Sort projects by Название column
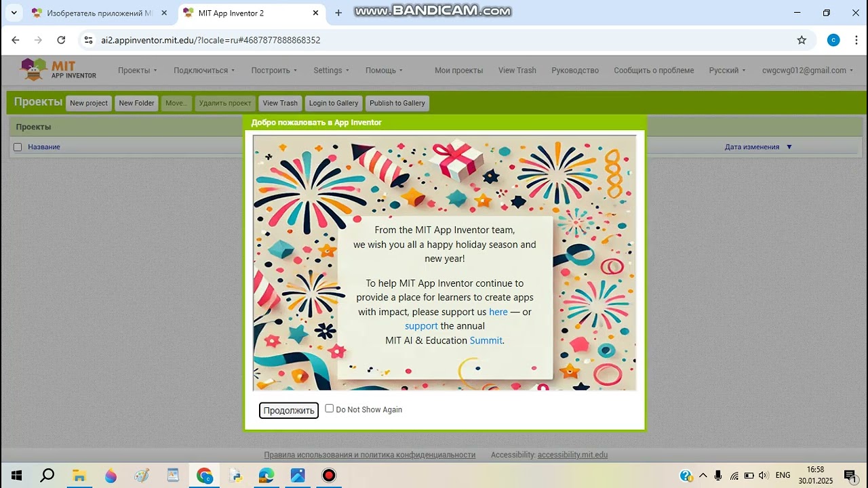This screenshot has height=488, width=868. [x=44, y=147]
